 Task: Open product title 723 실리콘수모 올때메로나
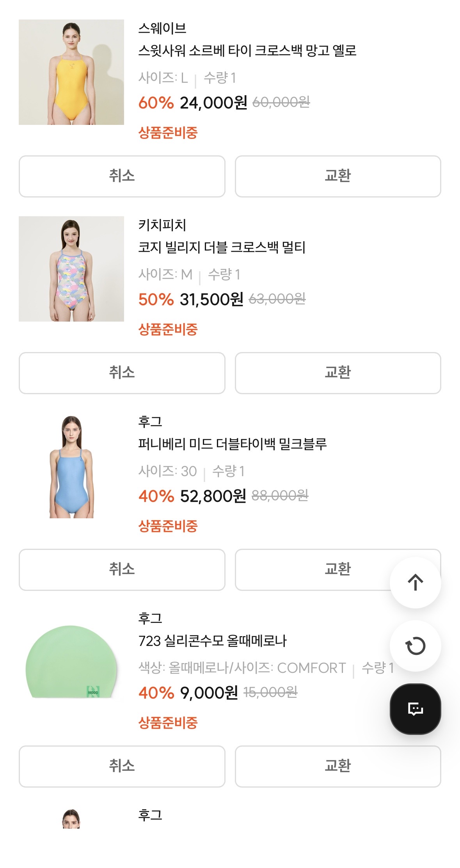click(212, 640)
